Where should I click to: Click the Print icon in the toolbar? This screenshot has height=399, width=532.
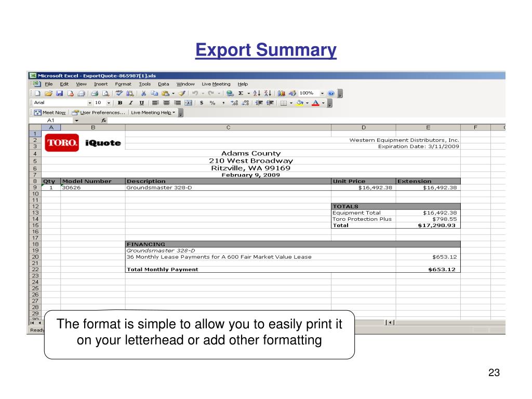(x=95, y=94)
